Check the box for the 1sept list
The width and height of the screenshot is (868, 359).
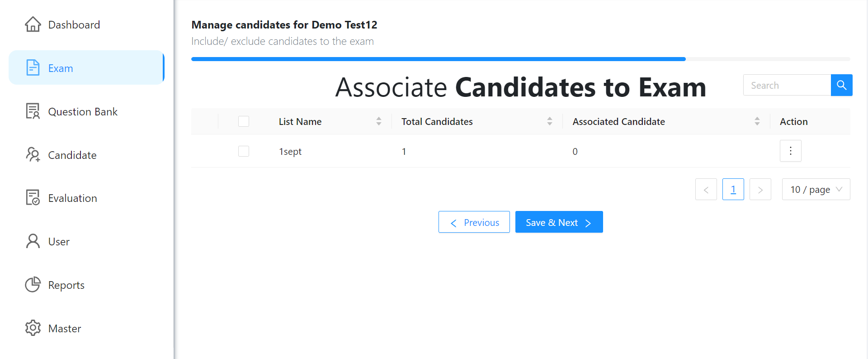click(244, 151)
